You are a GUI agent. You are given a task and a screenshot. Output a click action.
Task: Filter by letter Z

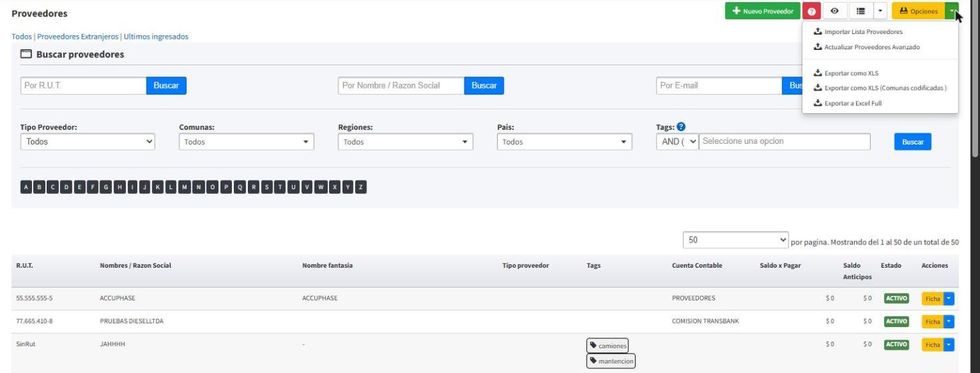(x=361, y=187)
